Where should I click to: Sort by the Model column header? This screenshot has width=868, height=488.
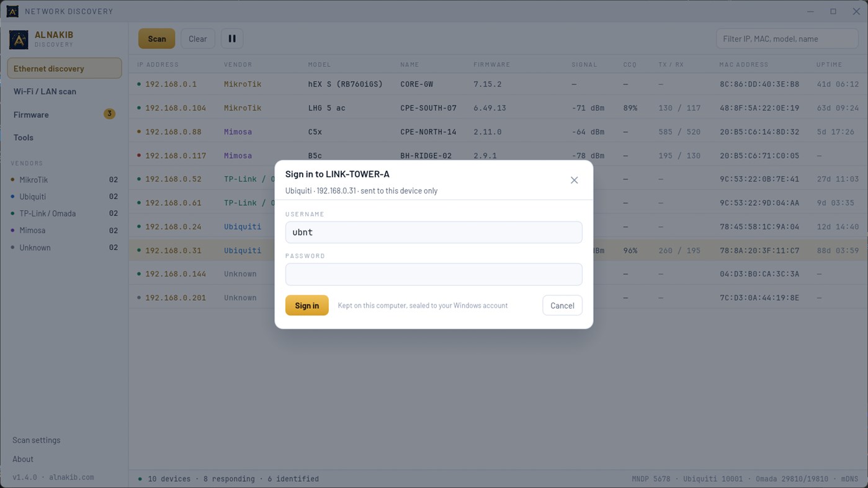tap(320, 64)
